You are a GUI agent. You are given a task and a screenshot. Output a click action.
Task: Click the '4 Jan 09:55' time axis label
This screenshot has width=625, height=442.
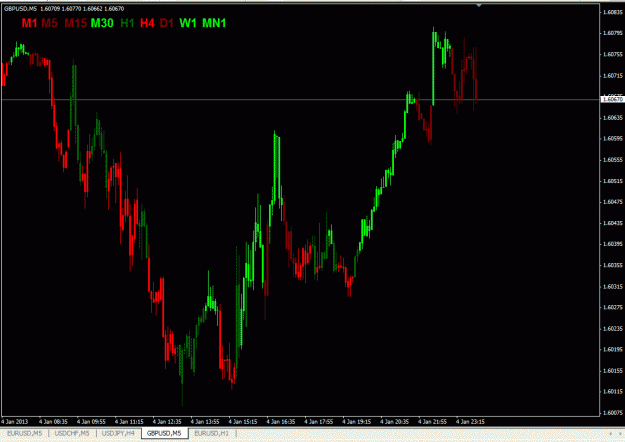pos(91,422)
